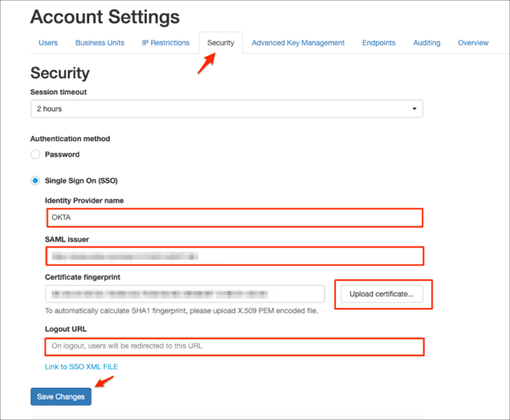Select the Single Sign On radio button
Viewport: 510px width, 420px height.
point(35,180)
